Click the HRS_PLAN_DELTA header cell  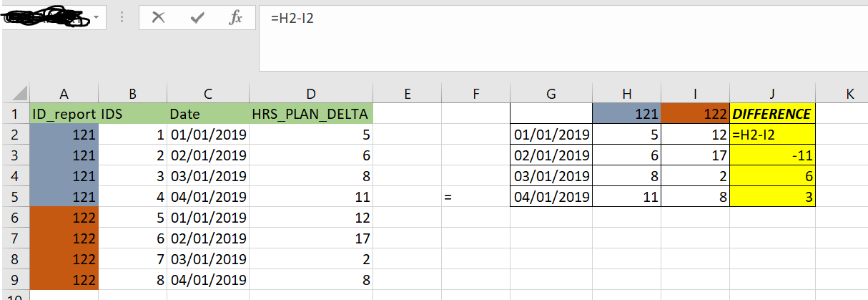pos(311,114)
